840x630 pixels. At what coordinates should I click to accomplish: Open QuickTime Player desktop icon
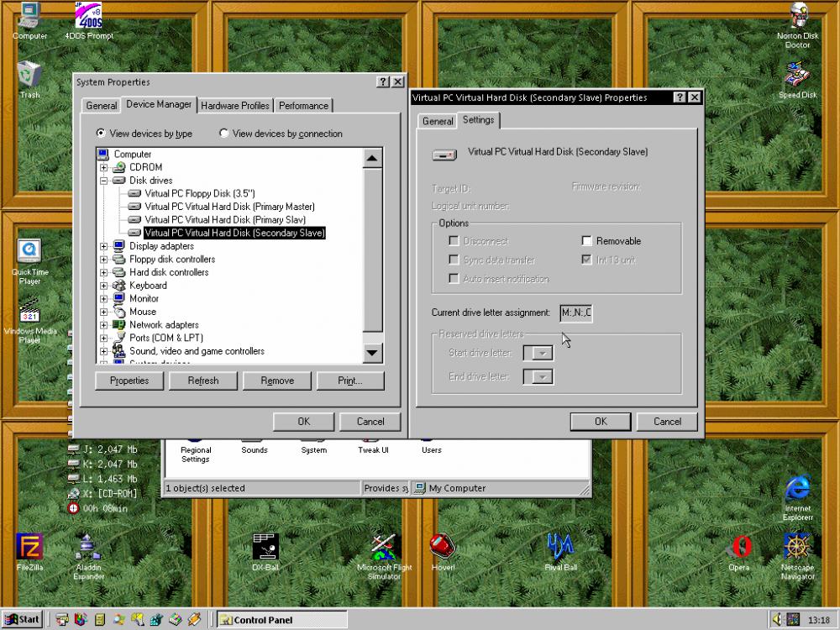29,251
